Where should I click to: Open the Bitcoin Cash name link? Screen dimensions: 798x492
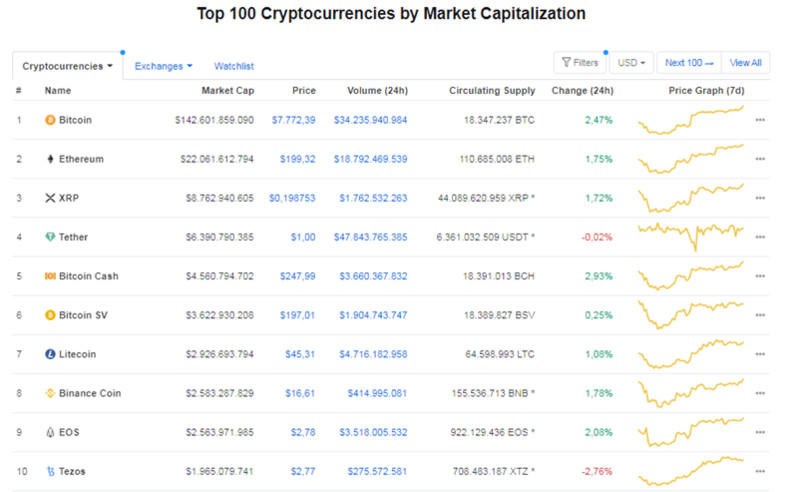click(x=88, y=276)
